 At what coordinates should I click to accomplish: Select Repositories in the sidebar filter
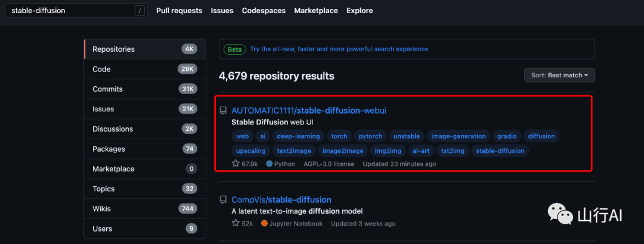click(113, 49)
